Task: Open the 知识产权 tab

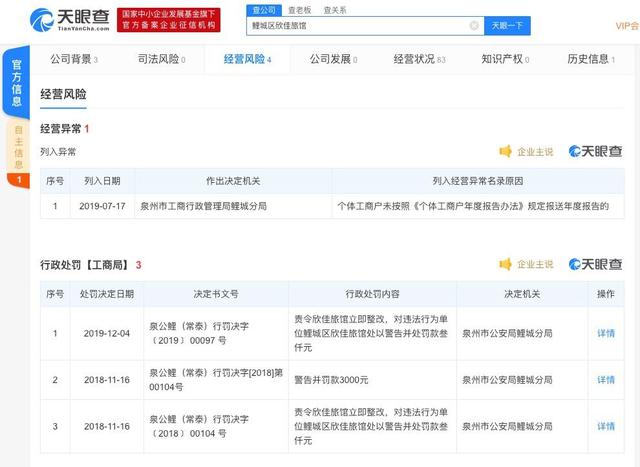Action: 505,59
